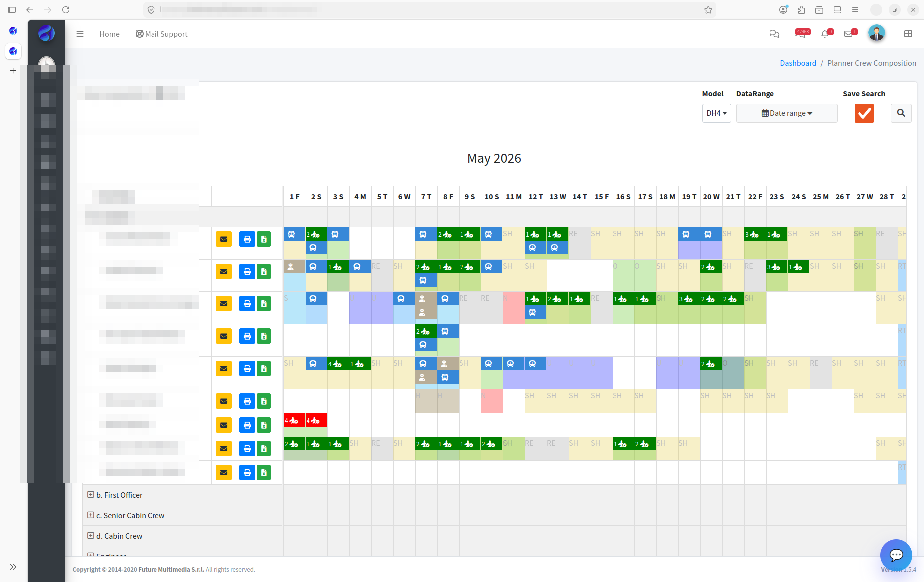Click the May 2026 month title
The height and width of the screenshot is (582, 924).
[494, 158]
